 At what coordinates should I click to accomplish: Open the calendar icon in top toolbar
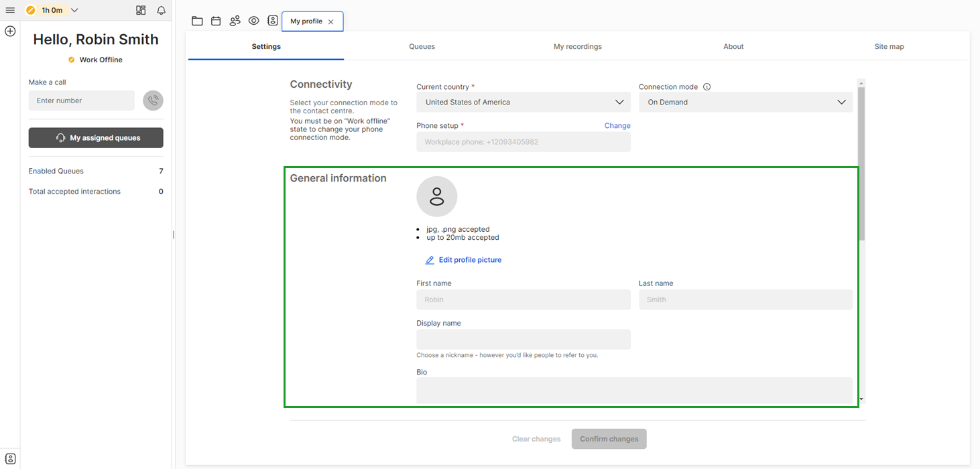216,21
